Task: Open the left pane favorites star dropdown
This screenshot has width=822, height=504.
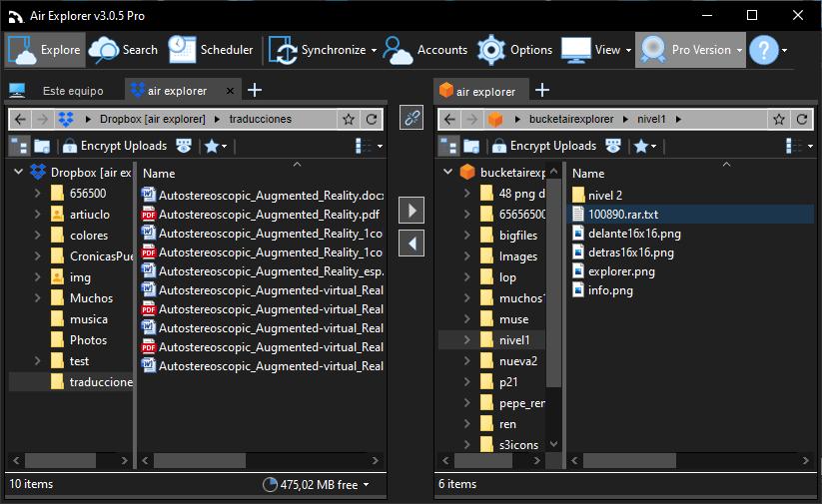Action: [x=216, y=146]
